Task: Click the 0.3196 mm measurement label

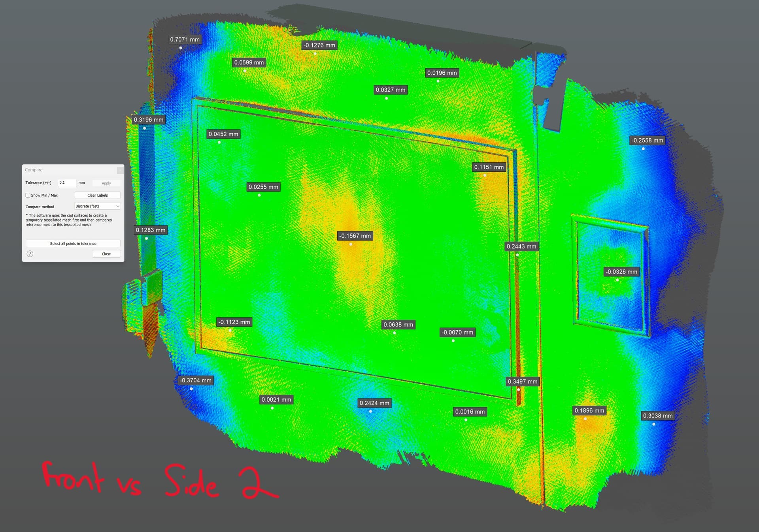Action: tap(148, 120)
